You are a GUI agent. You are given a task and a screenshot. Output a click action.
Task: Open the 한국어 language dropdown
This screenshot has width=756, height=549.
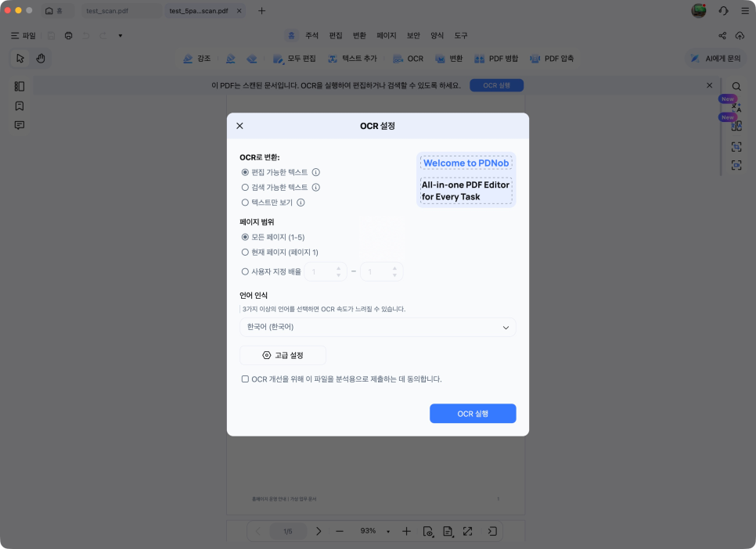pyautogui.click(x=377, y=327)
